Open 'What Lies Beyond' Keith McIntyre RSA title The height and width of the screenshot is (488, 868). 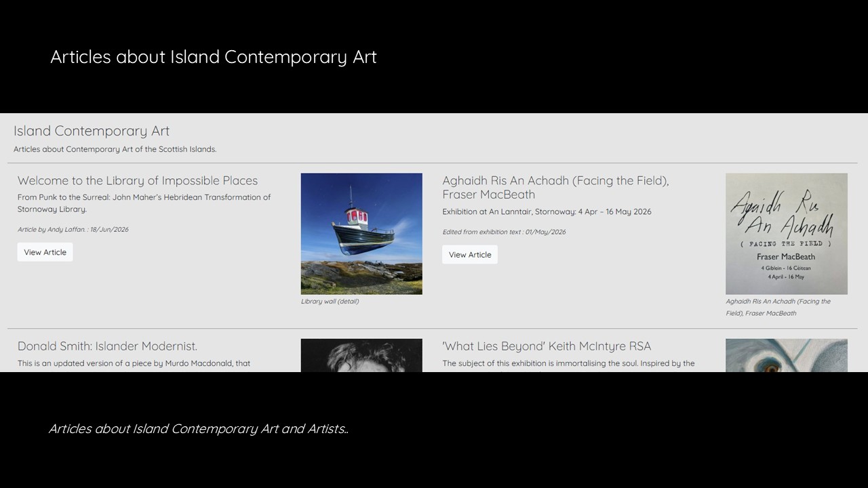coord(547,346)
